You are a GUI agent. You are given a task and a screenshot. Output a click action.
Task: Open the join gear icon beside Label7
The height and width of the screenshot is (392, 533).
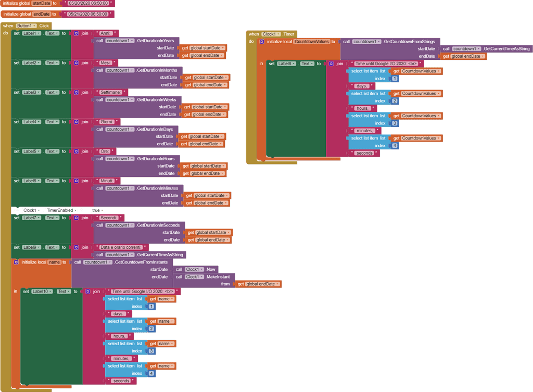pyautogui.click(x=76, y=218)
